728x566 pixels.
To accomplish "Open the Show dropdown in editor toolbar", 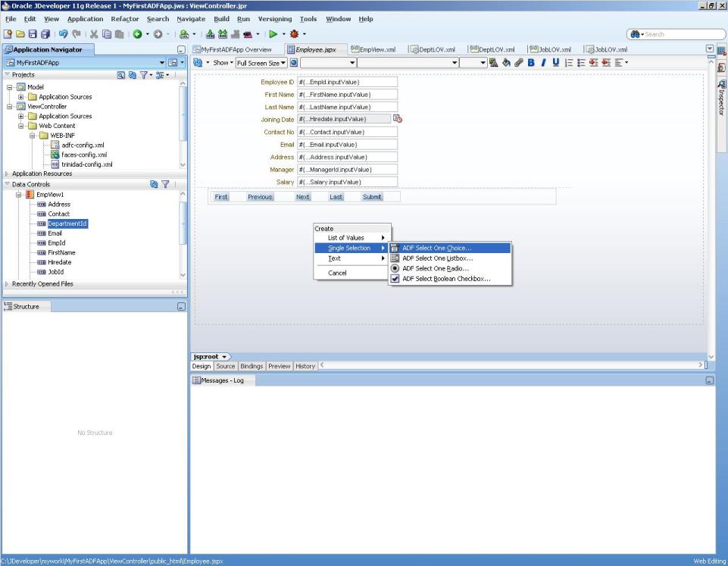I will point(223,63).
